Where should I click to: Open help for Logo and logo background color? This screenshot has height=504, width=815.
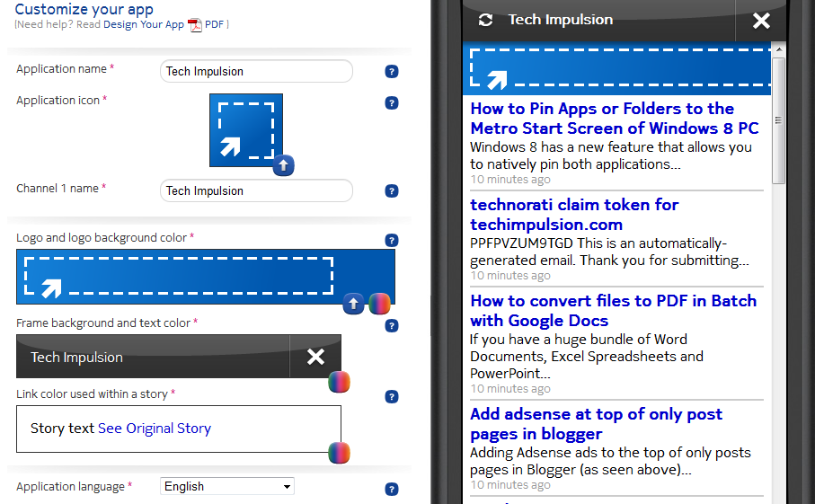point(392,241)
